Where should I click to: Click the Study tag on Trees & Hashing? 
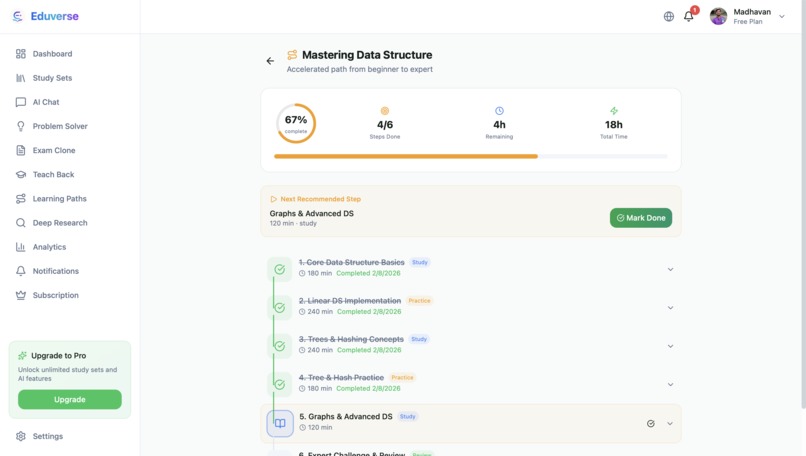419,339
